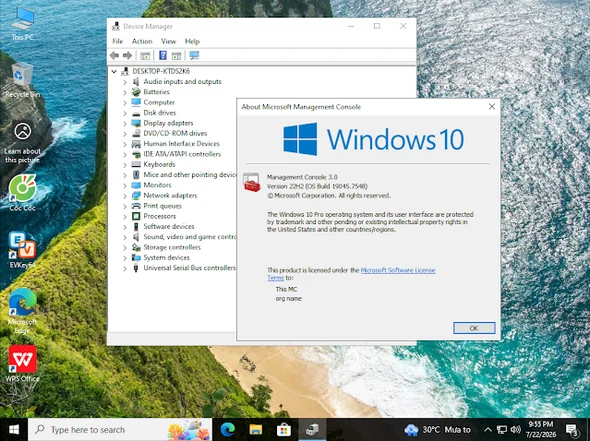Click the Scan for hardware changes monitor icon
This screenshot has width=590, height=441.
point(194,56)
